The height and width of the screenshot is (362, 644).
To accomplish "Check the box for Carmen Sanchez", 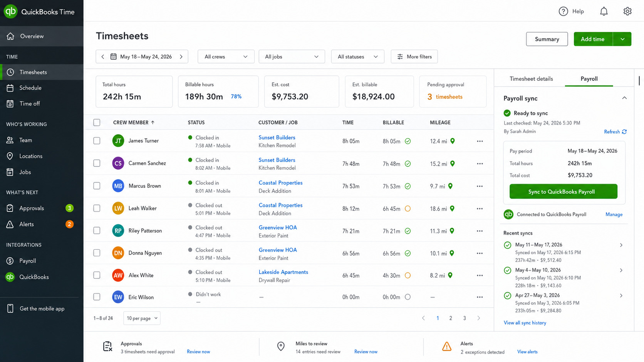I will 97,163.
